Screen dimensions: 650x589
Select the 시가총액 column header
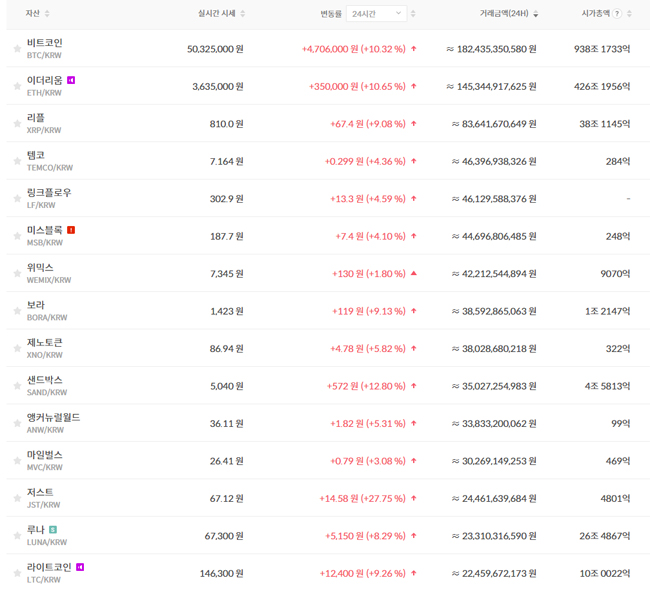pos(596,14)
